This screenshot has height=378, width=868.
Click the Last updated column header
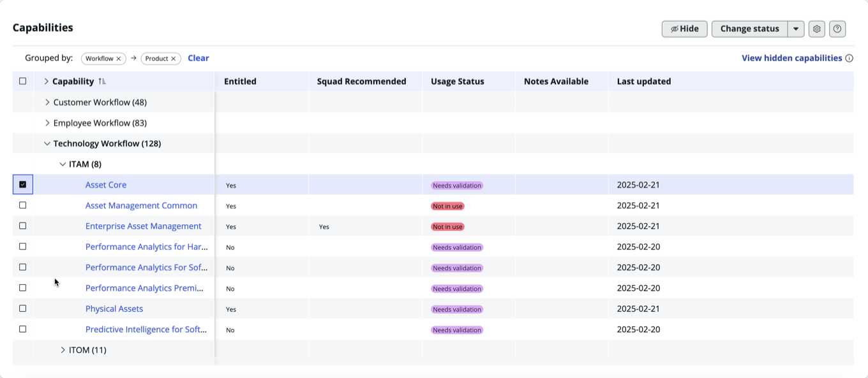(643, 82)
